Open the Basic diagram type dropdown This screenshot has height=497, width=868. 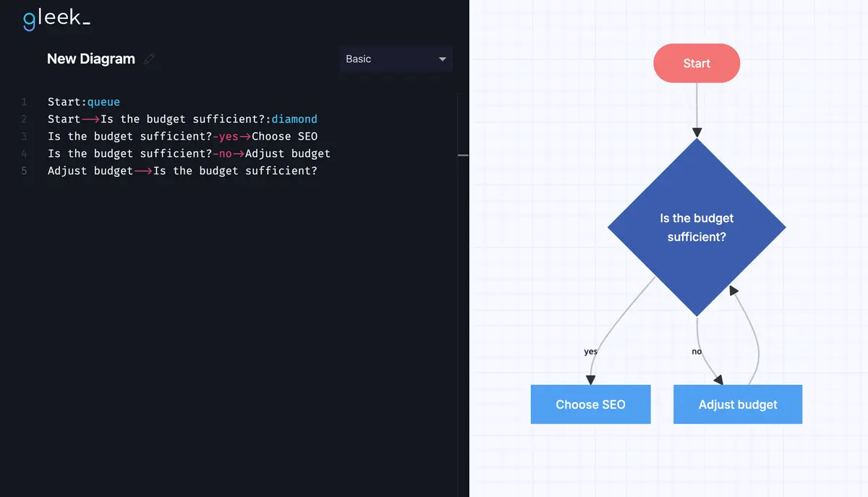396,59
